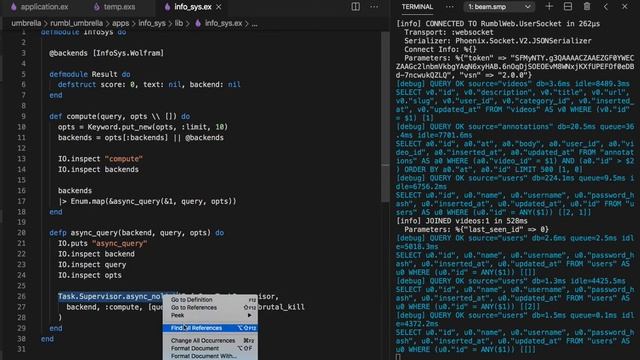Open editor more actions ellipsis menu
Viewport: 640px width, 360px height.
click(374, 7)
